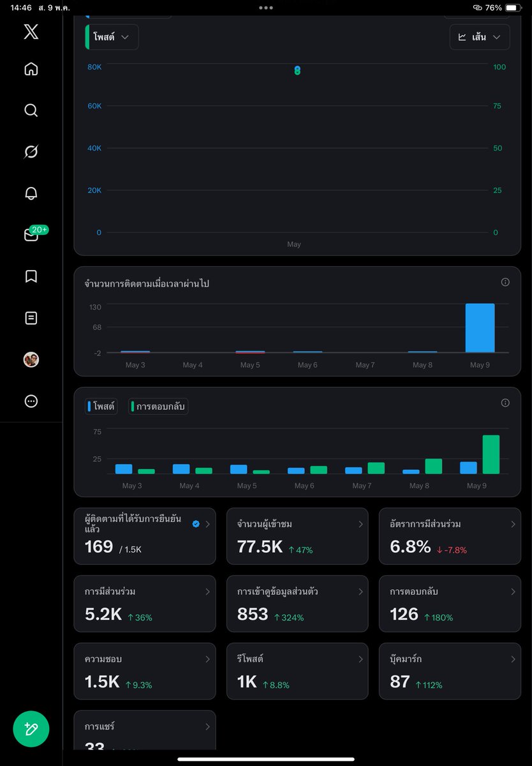Show info for posts and replies chart

[x=505, y=403]
